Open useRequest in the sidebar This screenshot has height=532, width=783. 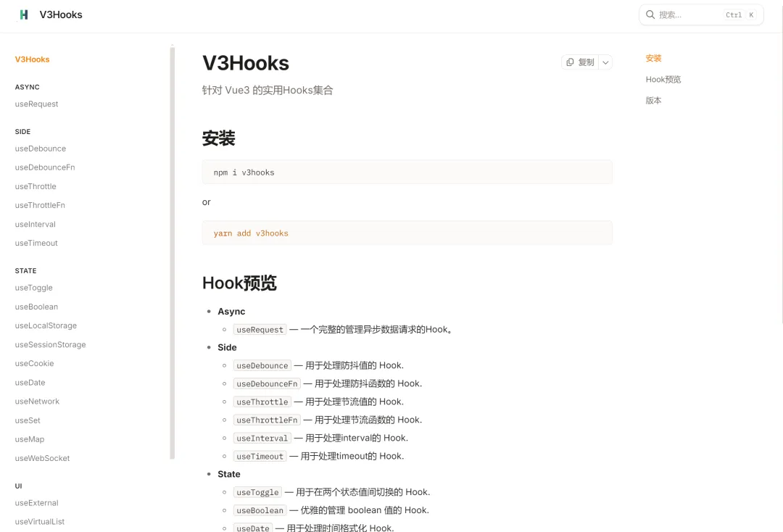[x=36, y=104]
